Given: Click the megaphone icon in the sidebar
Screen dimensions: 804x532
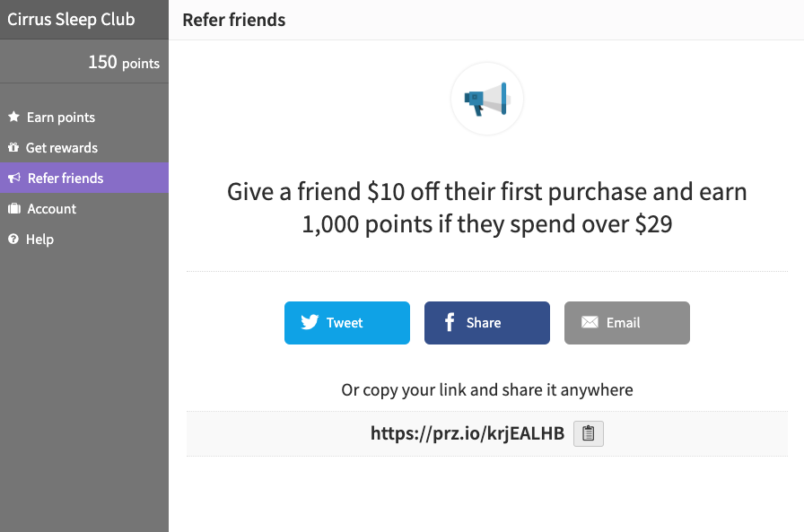Looking at the screenshot, I should 14,178.
